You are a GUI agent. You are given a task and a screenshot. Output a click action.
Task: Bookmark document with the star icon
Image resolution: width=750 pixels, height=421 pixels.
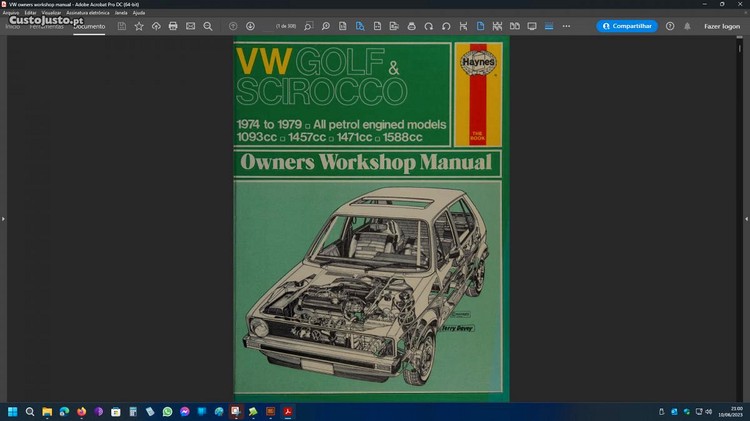tap(139, 26)
